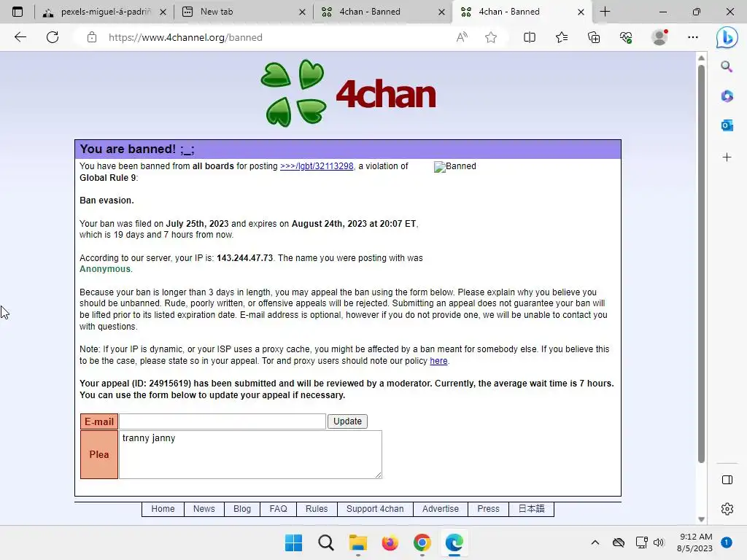Open the Edge profile avatar
Screen dimensions: 747x560
(659, 37)
